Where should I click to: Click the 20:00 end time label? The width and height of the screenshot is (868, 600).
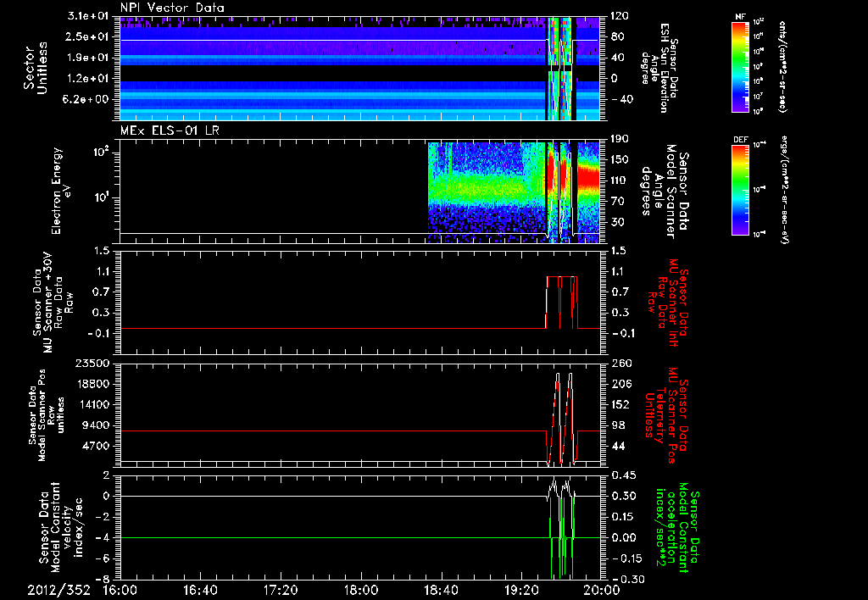tap(600, 590)
